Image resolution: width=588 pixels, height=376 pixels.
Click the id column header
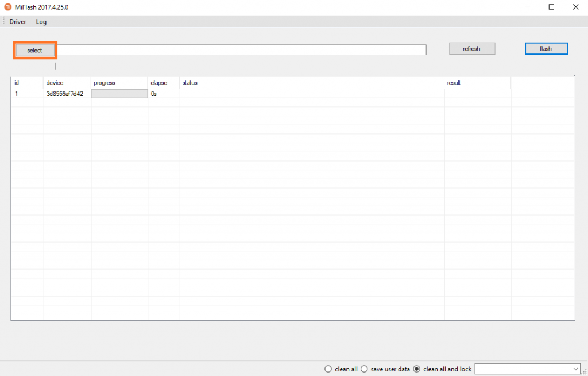(x=28, y=83)
